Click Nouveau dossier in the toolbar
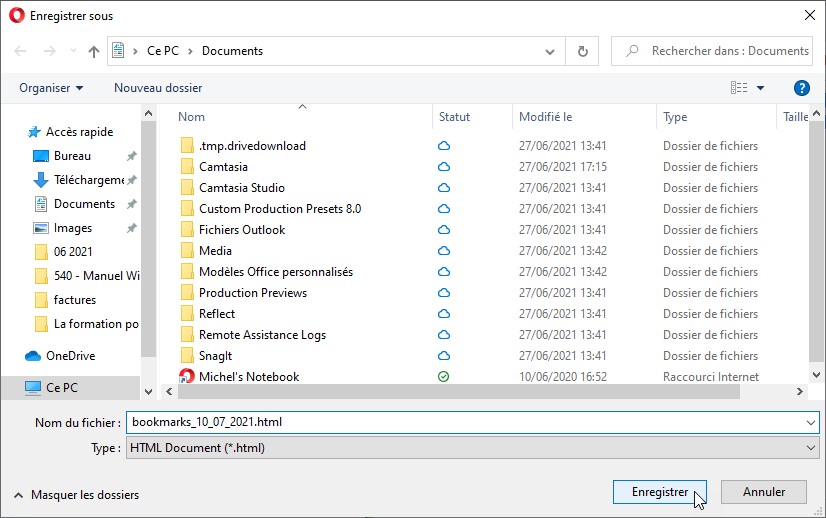 pyautogui.click(x=158, y=88)
